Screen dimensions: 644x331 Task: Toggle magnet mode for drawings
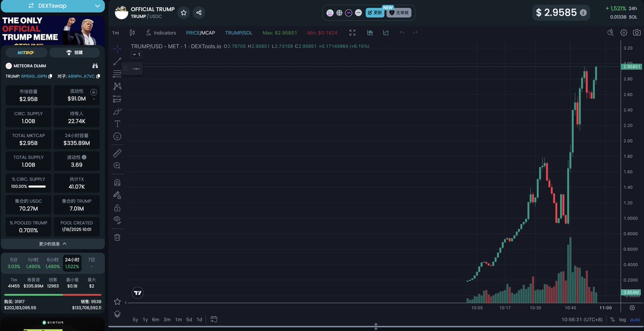(118, 182)
